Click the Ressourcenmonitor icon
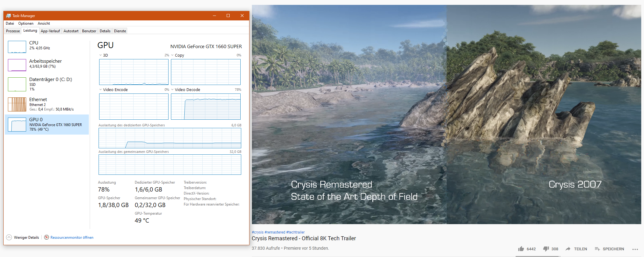 [47, 237]
